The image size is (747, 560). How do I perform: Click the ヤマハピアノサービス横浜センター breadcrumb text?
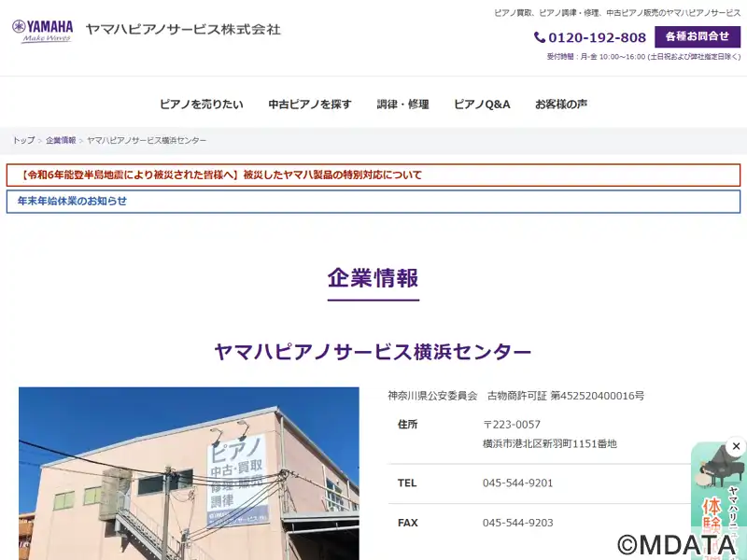147,140
